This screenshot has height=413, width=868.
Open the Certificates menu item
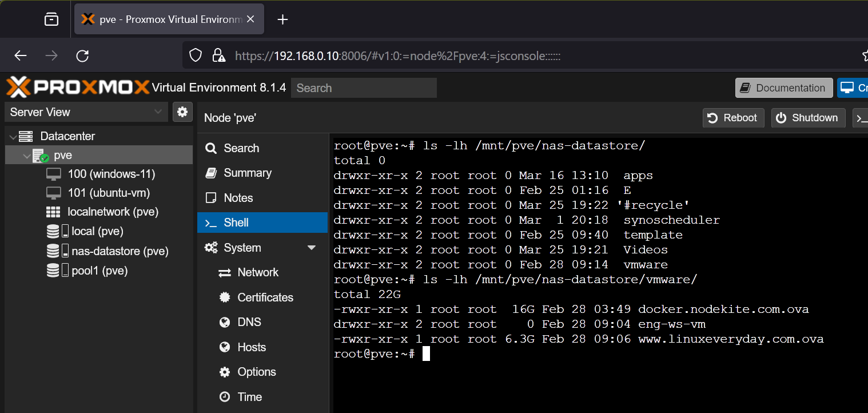pos(262,297)
